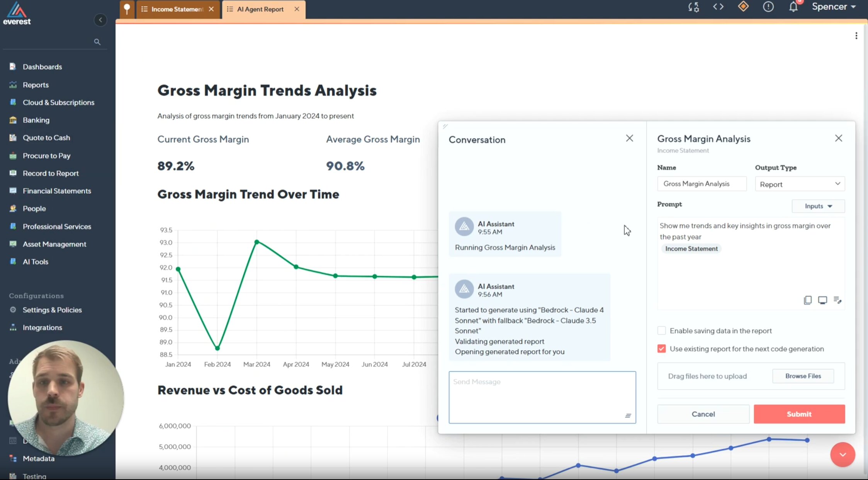The image size is (868, 480).
Task: Enable saving data in the report
Action: 661,331
